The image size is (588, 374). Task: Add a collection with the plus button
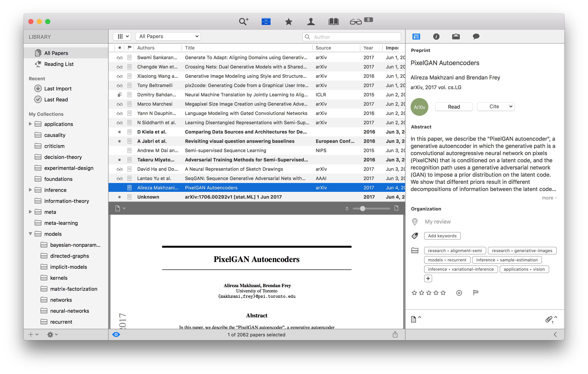pyautogui.click(x=428, y=278)
